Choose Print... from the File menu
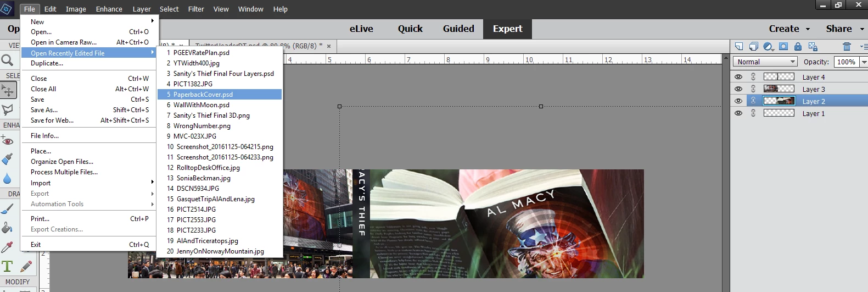 pyautogui.click(x=90, y=219)
